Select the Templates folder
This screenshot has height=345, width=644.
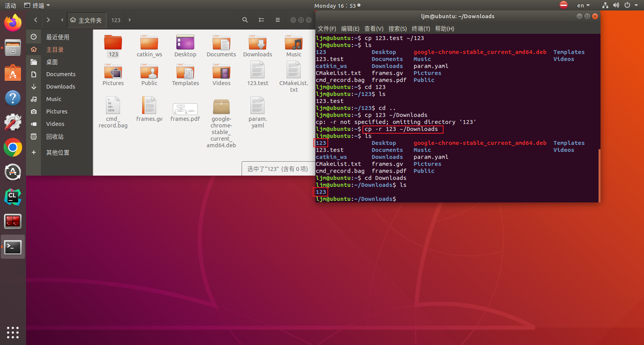pos(185,75)
